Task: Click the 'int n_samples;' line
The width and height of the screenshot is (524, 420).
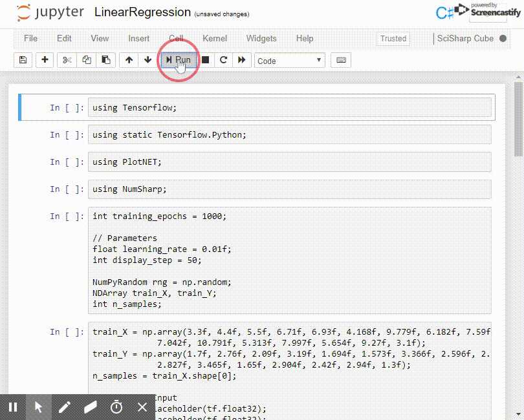Action: [127, 304]
